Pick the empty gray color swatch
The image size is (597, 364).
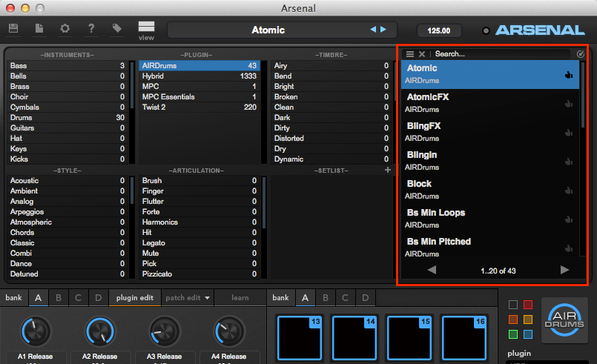[513, 305]
